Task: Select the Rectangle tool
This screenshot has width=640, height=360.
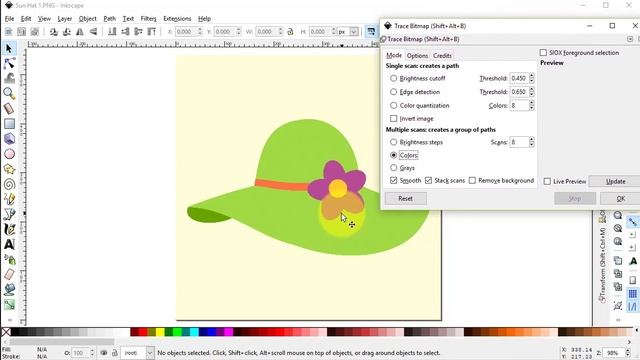Action: [9, 123]
